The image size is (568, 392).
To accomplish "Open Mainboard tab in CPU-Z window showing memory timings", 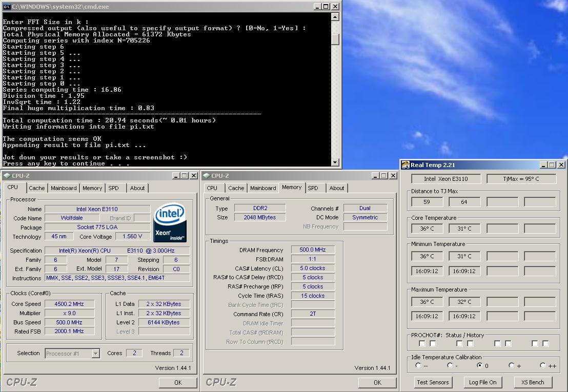I will pyautogui.click(x=263, y=188).
